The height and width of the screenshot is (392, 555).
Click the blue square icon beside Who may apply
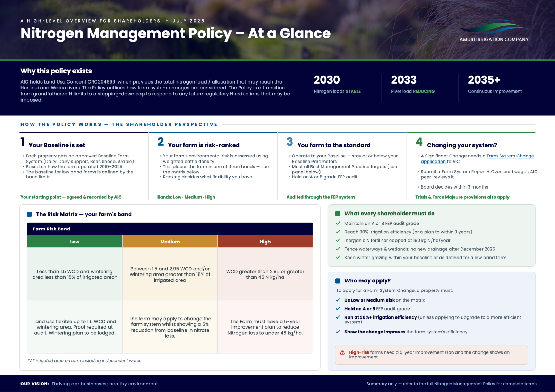pyautogui.click(x=338, y=281)
